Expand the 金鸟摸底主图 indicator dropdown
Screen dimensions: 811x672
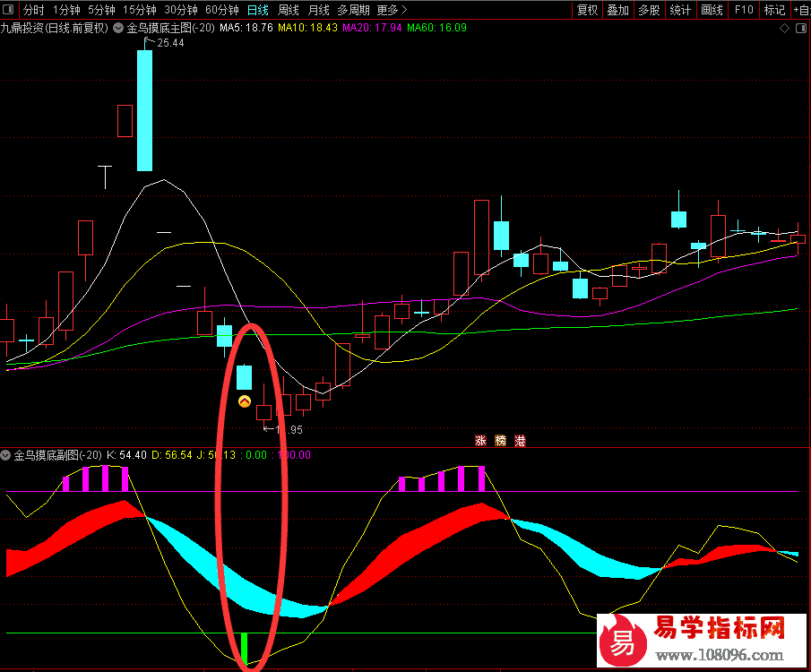pyautogui.click(x=118, y=28)
